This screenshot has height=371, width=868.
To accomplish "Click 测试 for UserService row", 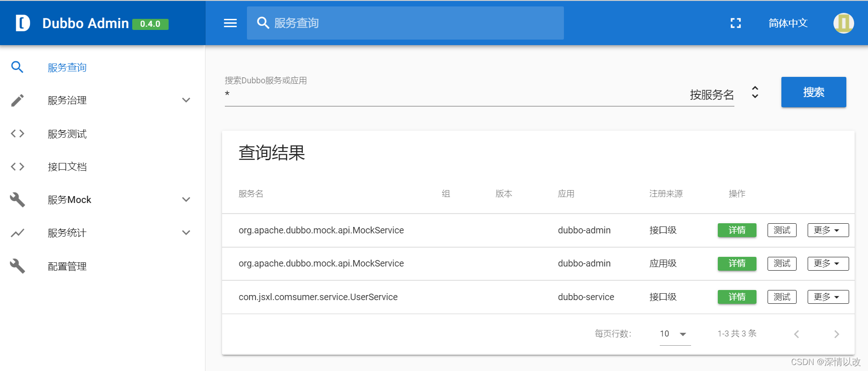I will 782,297.
